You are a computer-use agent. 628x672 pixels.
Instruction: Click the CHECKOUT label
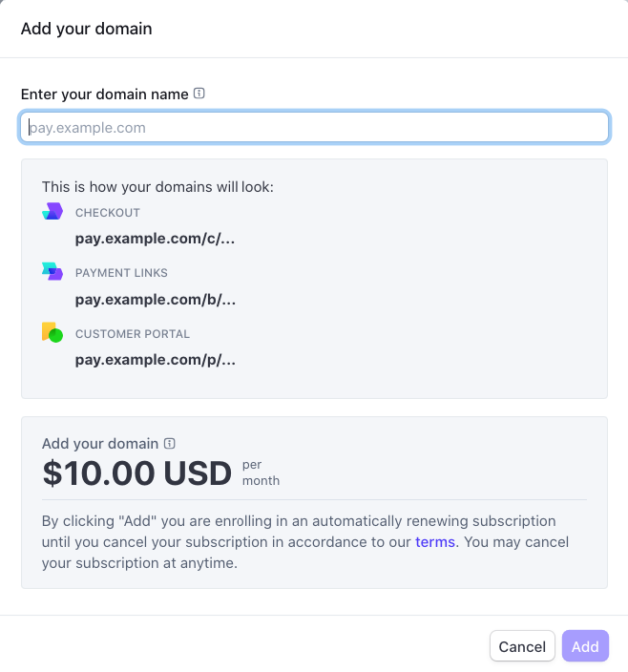point(108,213)
